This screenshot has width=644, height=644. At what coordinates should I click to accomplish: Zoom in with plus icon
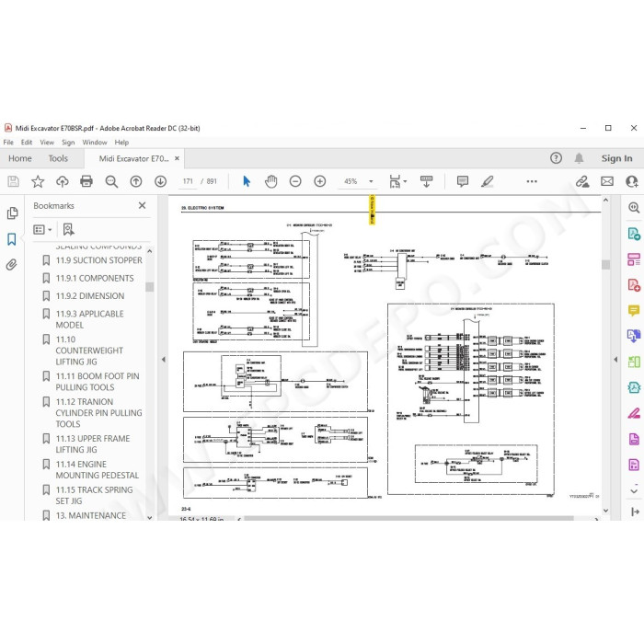coord(320,181)
